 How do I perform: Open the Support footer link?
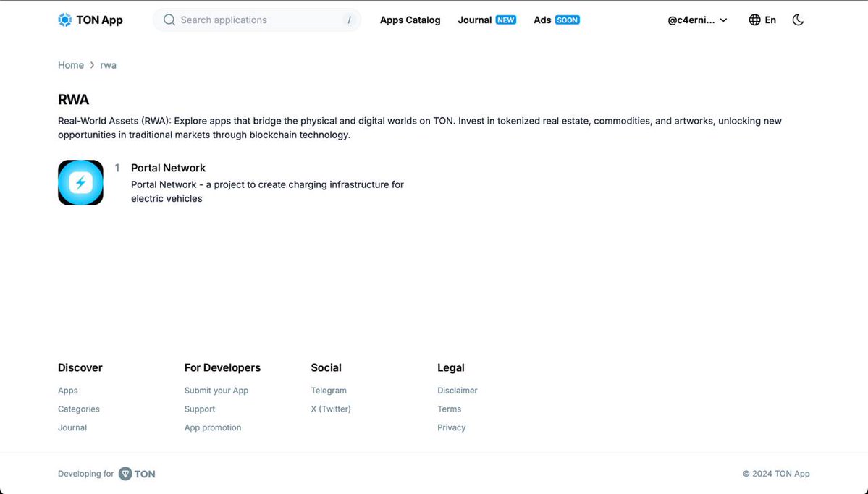200,409
